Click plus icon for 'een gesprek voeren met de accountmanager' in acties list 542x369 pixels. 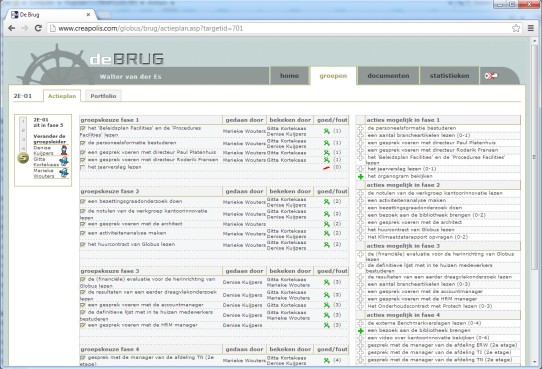coord(361,292)
